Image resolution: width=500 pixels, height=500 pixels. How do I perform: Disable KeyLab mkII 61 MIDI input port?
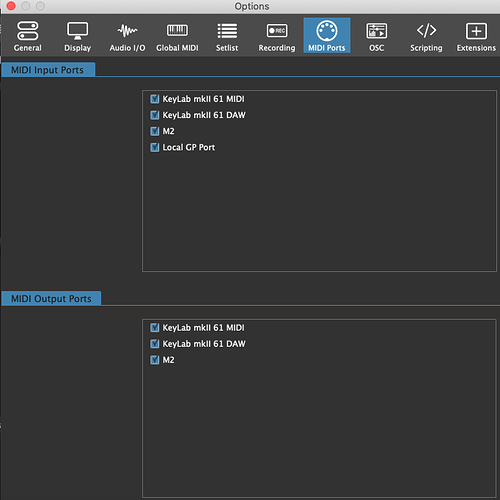tap(154, 99)
